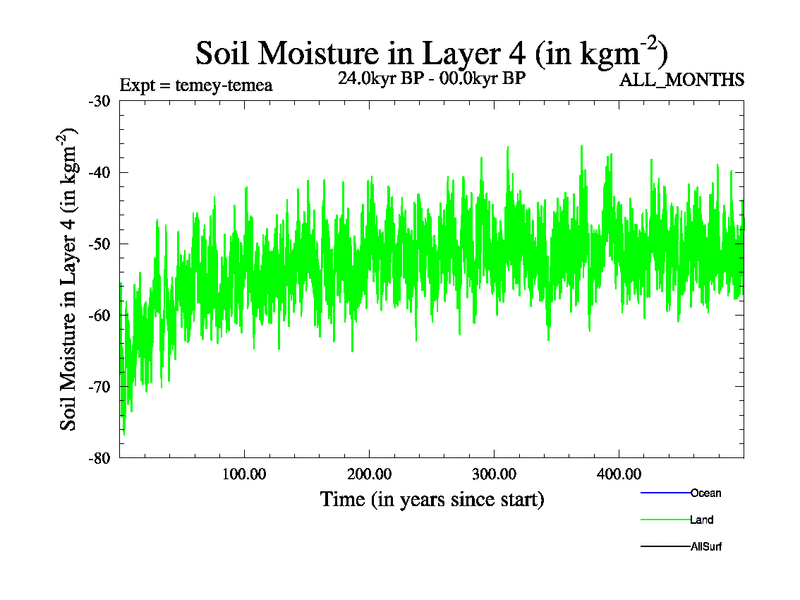Screen dimensions: 800x600
Task: Click the -50 y-axis tick label
Action: pyautogui.click(x=100, y=244)
